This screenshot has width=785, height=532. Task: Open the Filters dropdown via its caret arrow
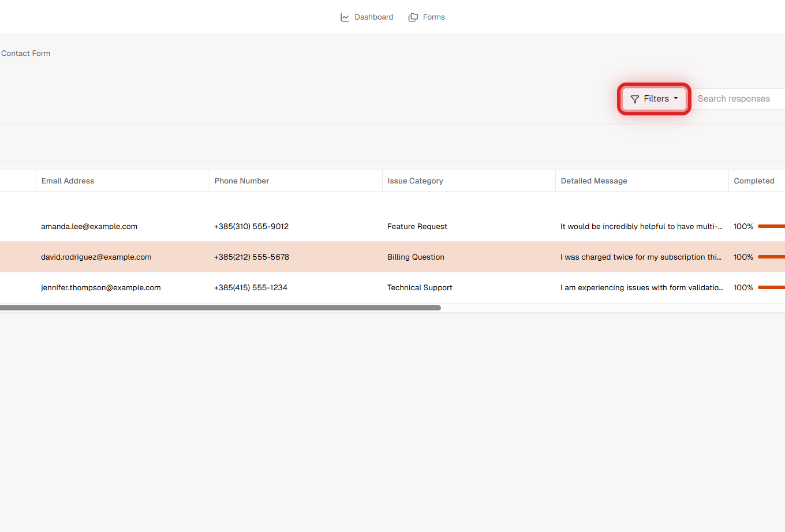(676, 98)
